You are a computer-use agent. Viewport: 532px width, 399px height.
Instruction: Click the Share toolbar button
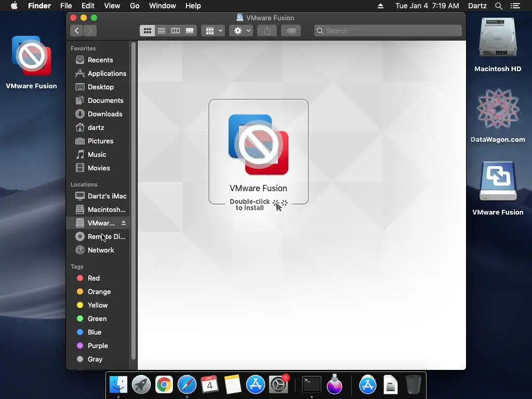pos(268,31)
